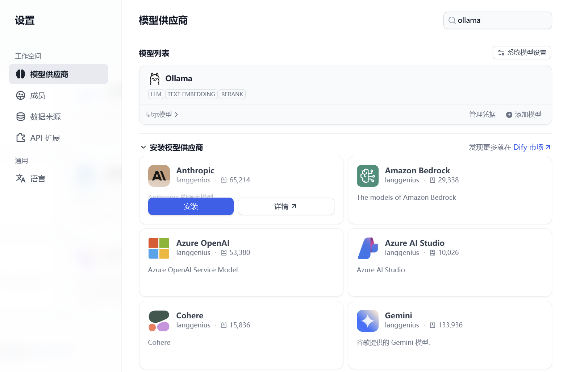This screenshot has height=372, width=588.
Task: Select the Azure OpenAI card title
Action: 203,243
